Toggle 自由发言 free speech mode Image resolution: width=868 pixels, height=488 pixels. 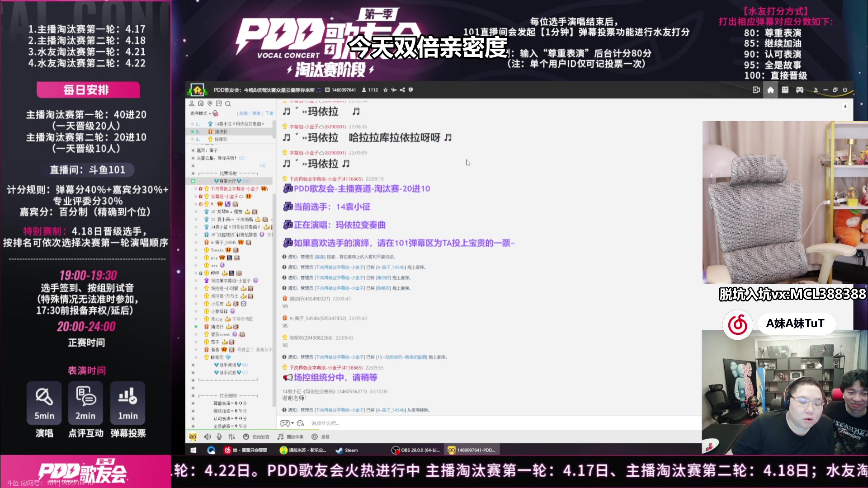click(256, 437)
